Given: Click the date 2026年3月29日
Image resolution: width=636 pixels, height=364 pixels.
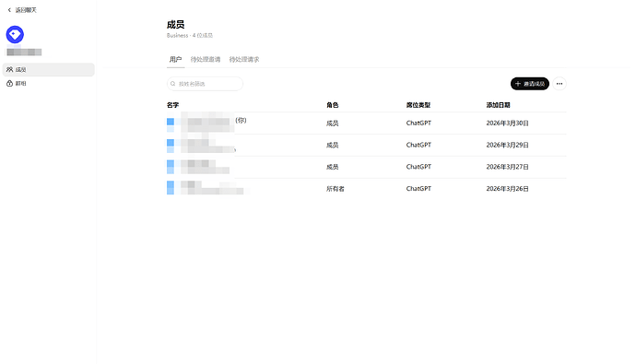Looking at the screenshot, I should [508, 145].
